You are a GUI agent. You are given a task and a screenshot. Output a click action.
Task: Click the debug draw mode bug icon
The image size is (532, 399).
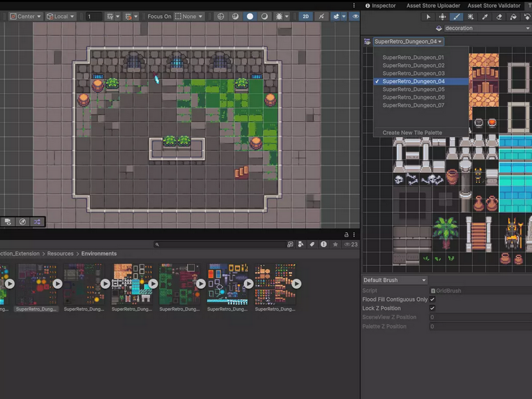(x=279, y=16)
